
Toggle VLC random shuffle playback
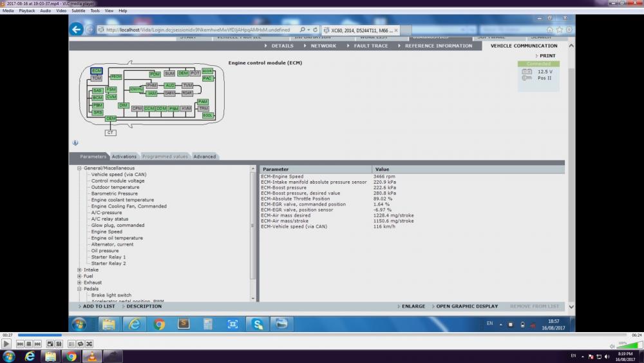(x=89, y=344)
